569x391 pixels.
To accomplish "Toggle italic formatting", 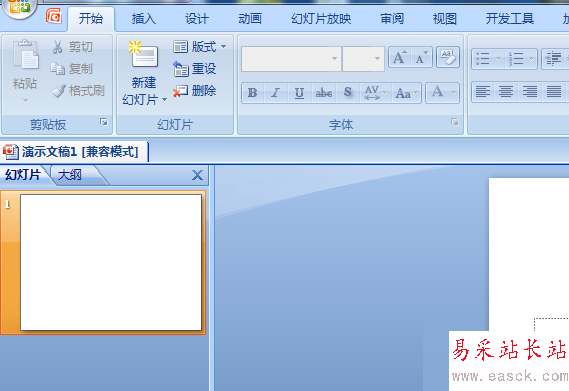I will pos(275,93).
